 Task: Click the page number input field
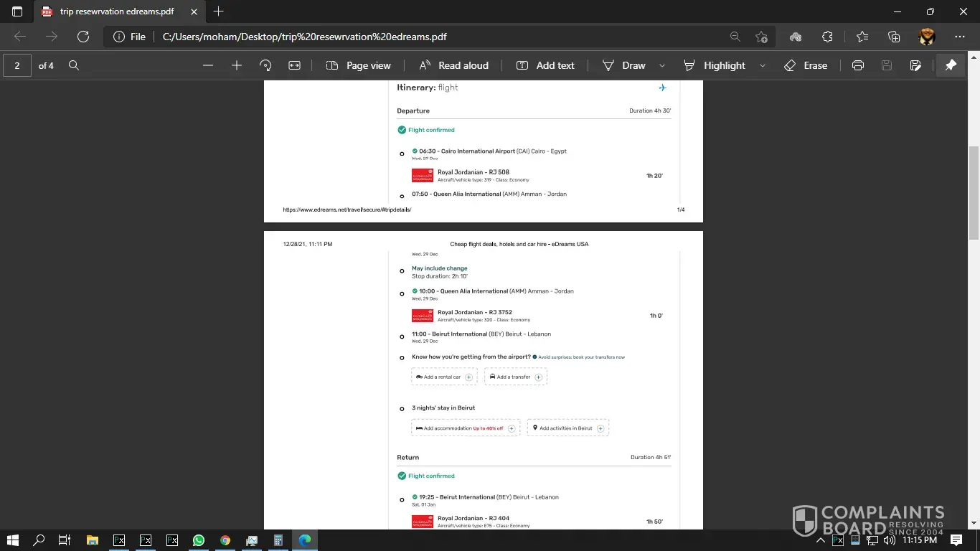click(x=17, y=65)
